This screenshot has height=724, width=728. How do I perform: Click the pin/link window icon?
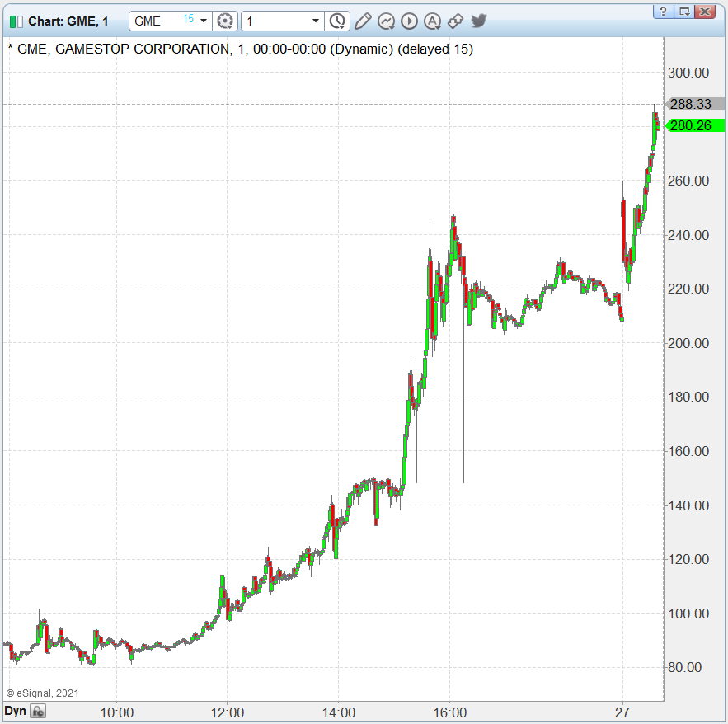coord(455,21)
